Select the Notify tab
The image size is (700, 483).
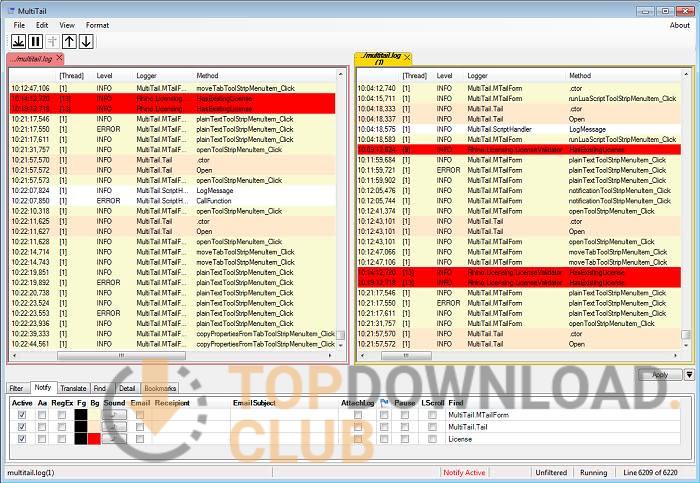(x=43, y=387)
